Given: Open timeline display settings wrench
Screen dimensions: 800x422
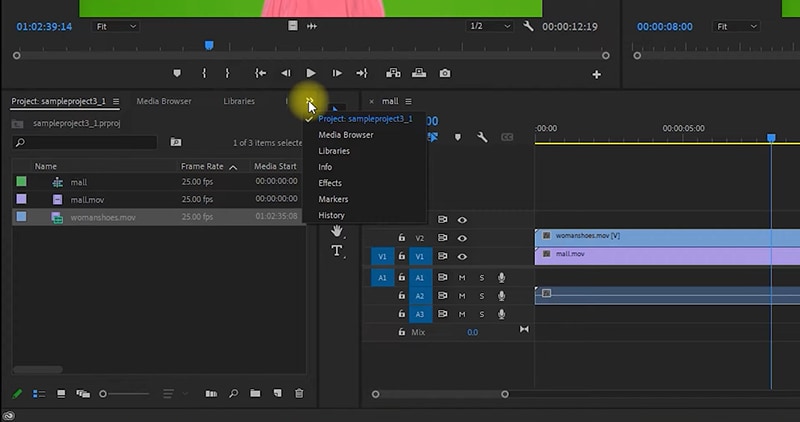Looking at the screenshot, I should (x=482, y=137).
